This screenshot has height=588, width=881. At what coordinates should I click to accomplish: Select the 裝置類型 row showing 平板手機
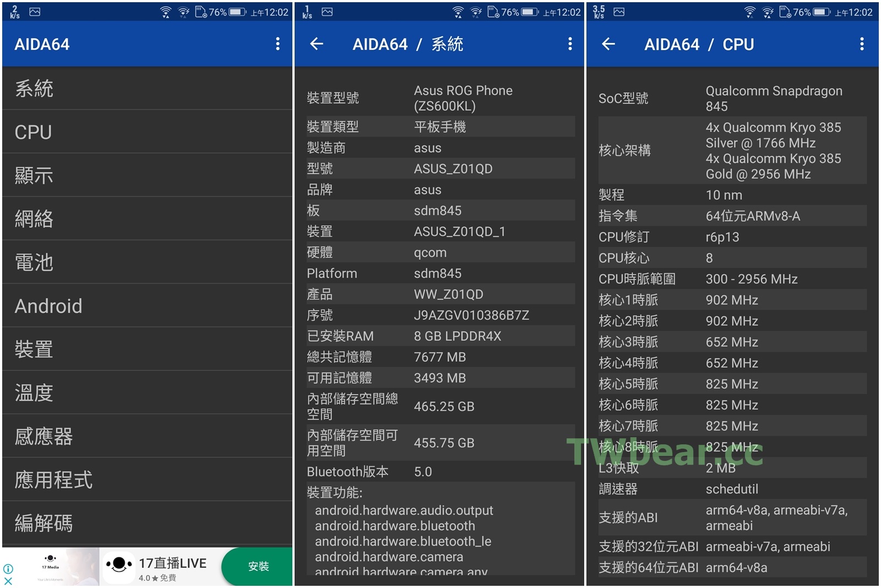pos(440,127)
